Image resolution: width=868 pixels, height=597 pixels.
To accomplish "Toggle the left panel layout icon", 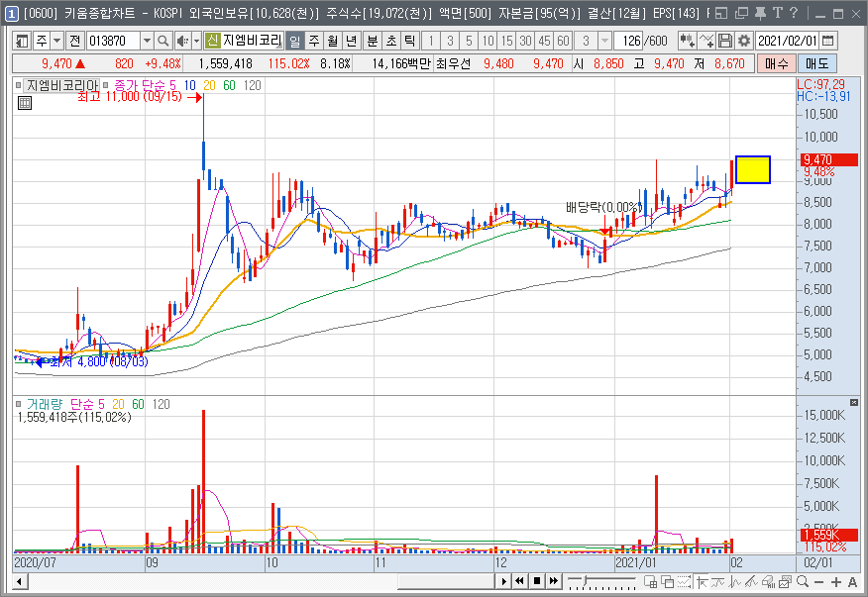I will (22, 41).
